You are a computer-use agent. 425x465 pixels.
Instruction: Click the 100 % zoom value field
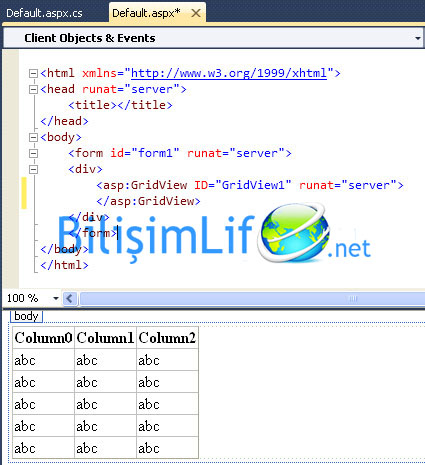tap(23, 298)
